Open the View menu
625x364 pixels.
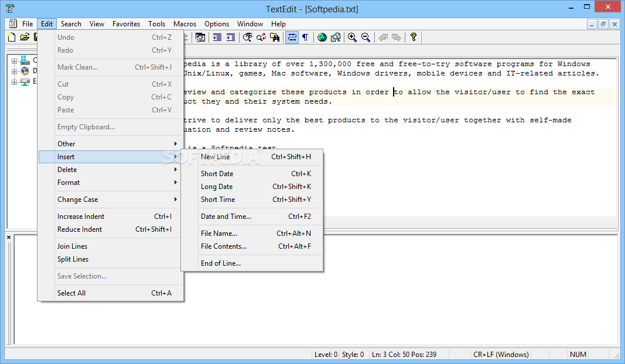click(x=97, y=24)
